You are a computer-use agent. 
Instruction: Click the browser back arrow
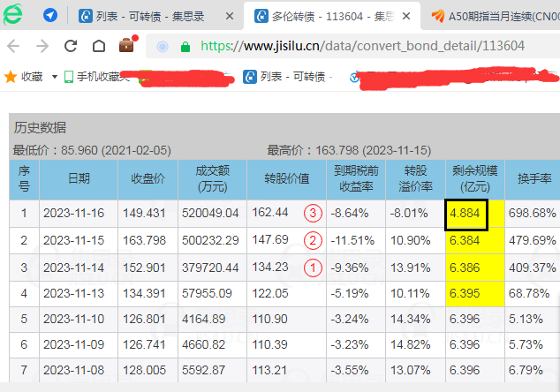[15, 47]
